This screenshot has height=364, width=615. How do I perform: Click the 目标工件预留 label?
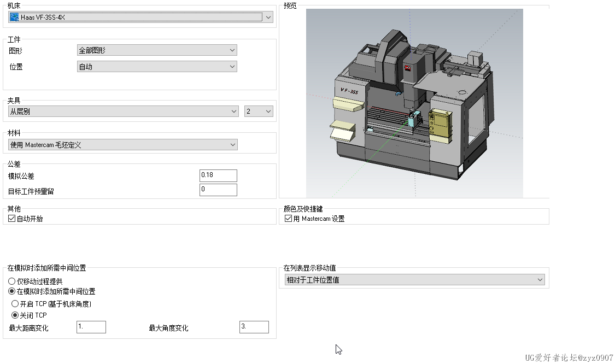(31, 191)
